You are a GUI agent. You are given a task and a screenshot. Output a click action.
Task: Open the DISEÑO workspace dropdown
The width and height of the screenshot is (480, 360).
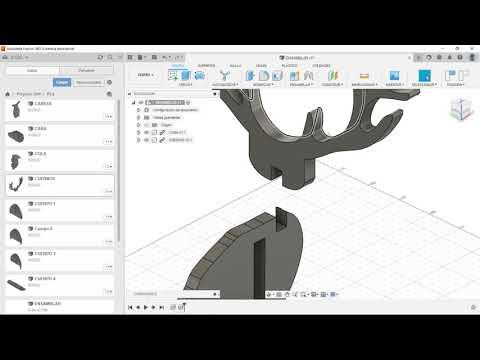146,75
